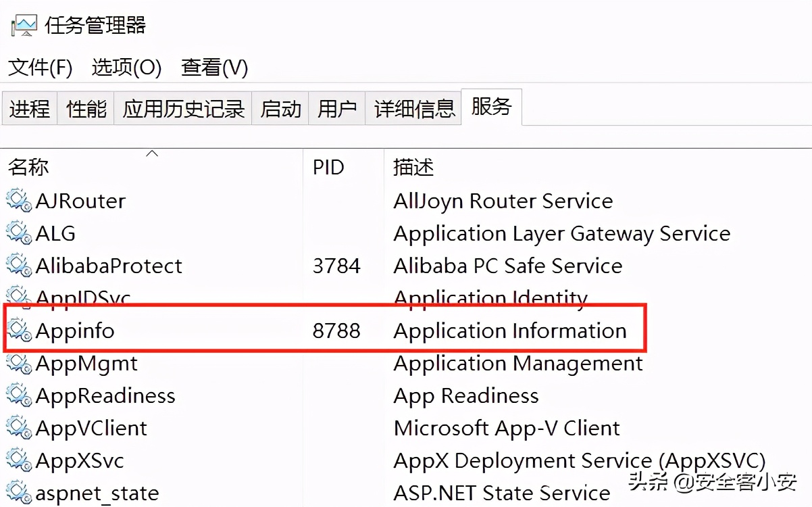The image size is (812, 507).
Task: Click the AppMgmt service gear icon
Action: [x=17, y=363]
